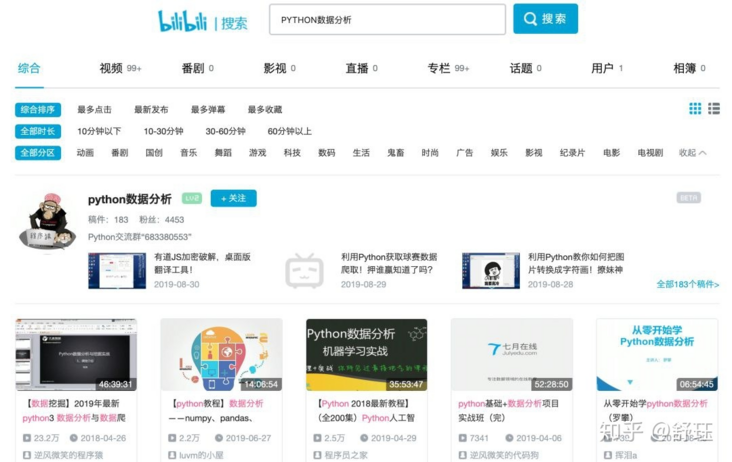Filter by 娱乐 category

tap(499, 153)
